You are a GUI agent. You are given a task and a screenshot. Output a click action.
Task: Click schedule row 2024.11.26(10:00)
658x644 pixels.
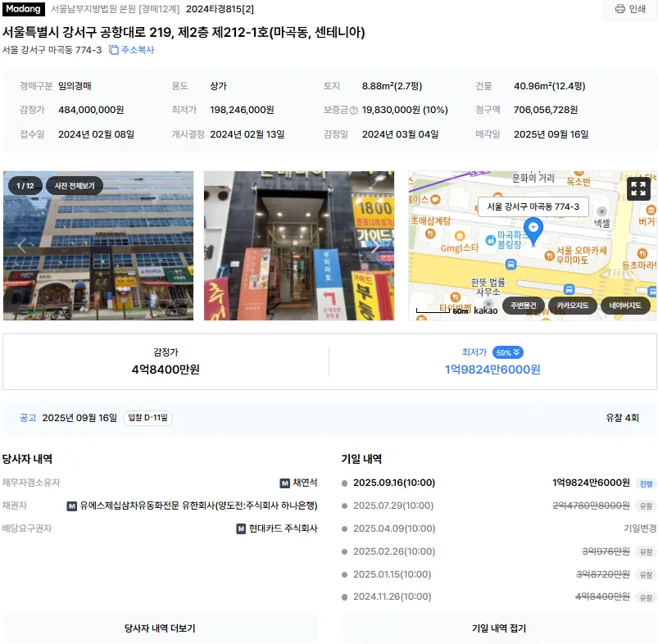(x=498, y=596)
